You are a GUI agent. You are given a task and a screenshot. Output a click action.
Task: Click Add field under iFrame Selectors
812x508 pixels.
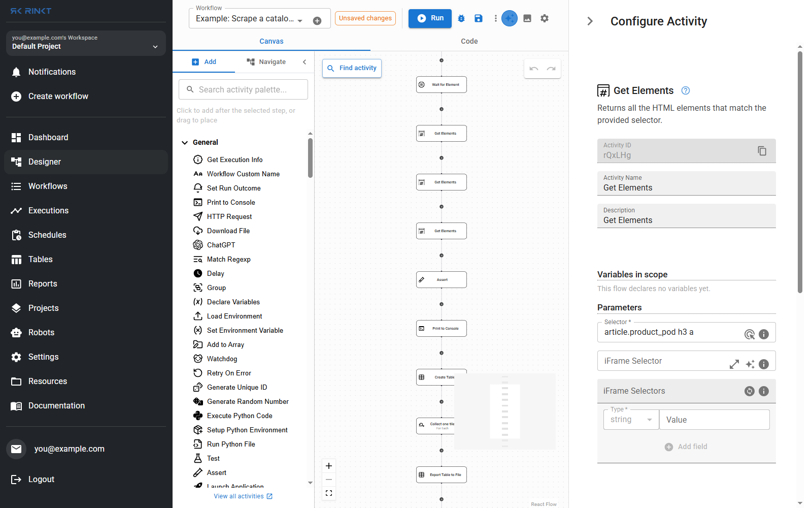tap(686, 447)
